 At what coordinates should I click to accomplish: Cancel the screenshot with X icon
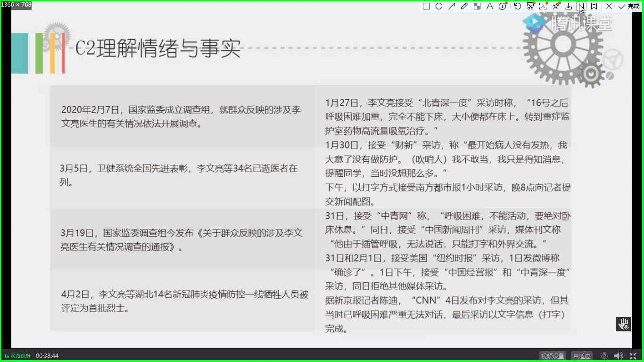(609, 6)
